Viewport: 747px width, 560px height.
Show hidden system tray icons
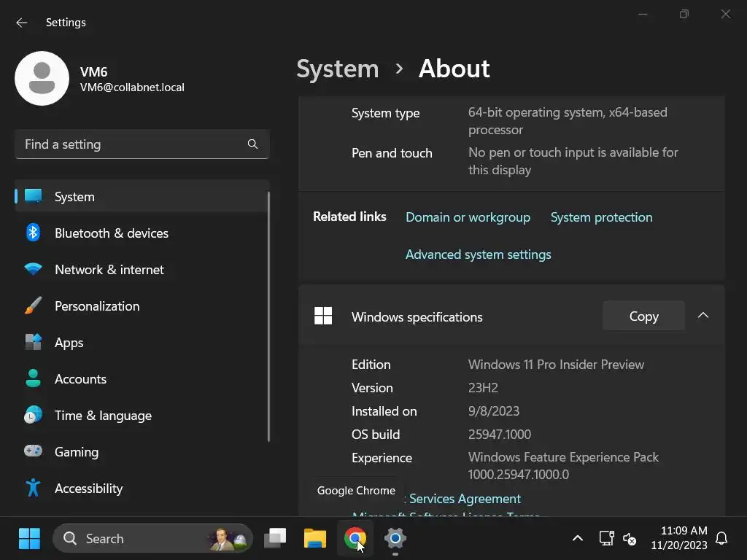tap(578, 539)
